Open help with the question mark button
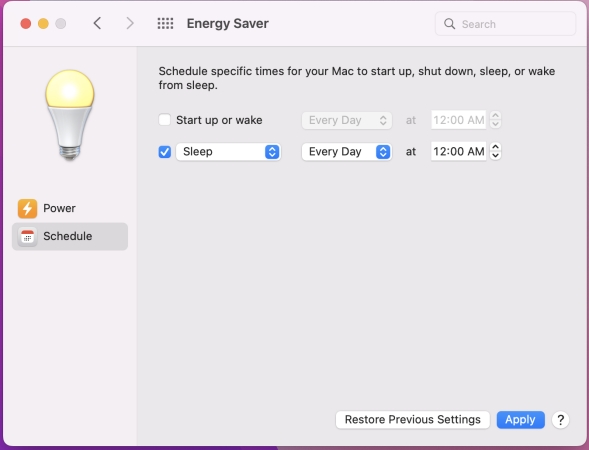Image resolution: width=589 pixels, height=450 pixels. coord(560,420)
